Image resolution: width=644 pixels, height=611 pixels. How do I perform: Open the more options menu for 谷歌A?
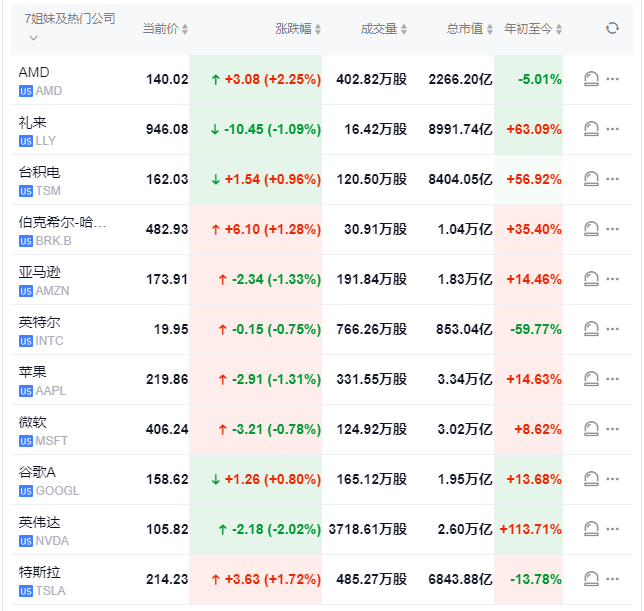point(612,479)
